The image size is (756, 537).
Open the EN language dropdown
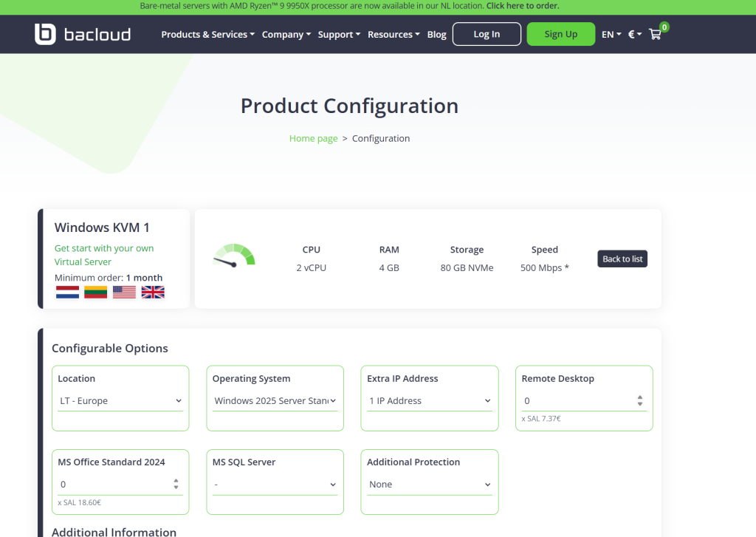(x=611, y=34)
